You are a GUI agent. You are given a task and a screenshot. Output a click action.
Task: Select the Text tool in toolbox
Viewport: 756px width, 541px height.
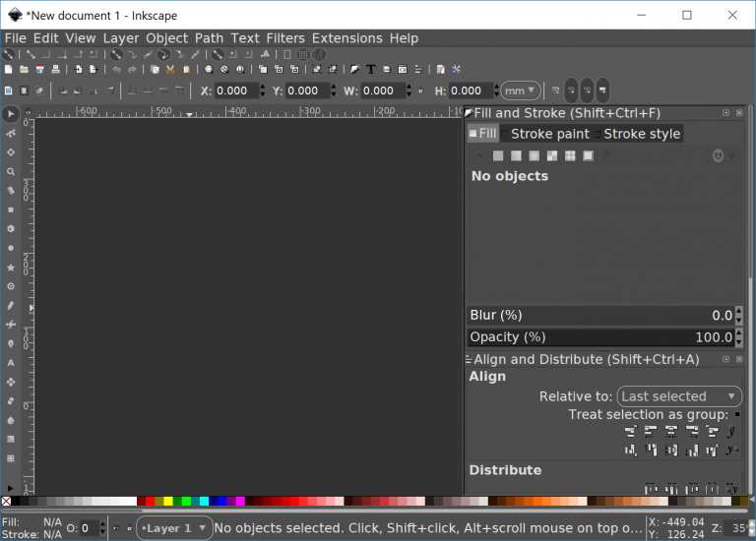click(x=11, y=362)
